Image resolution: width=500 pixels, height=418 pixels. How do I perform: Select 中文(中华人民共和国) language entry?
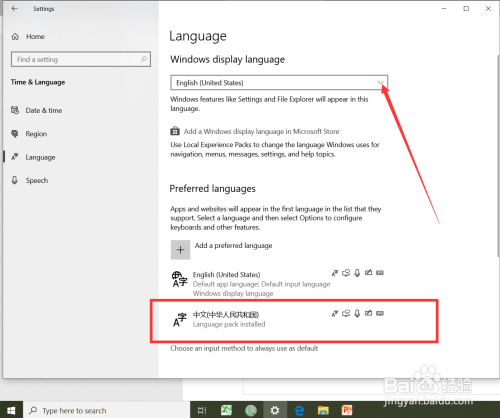(x=278, y=319)
